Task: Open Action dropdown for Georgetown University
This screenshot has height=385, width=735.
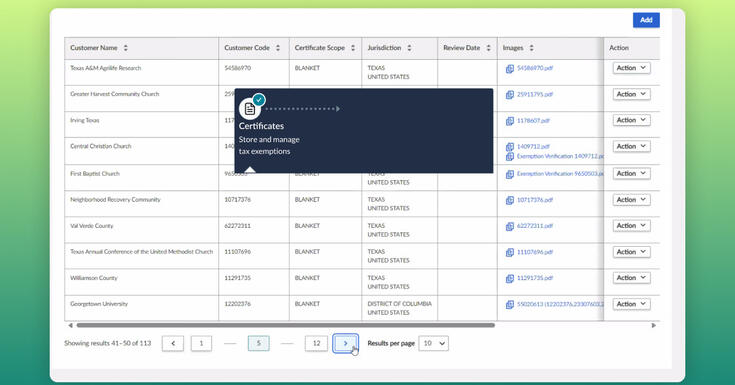Action: tap(631, 304)
